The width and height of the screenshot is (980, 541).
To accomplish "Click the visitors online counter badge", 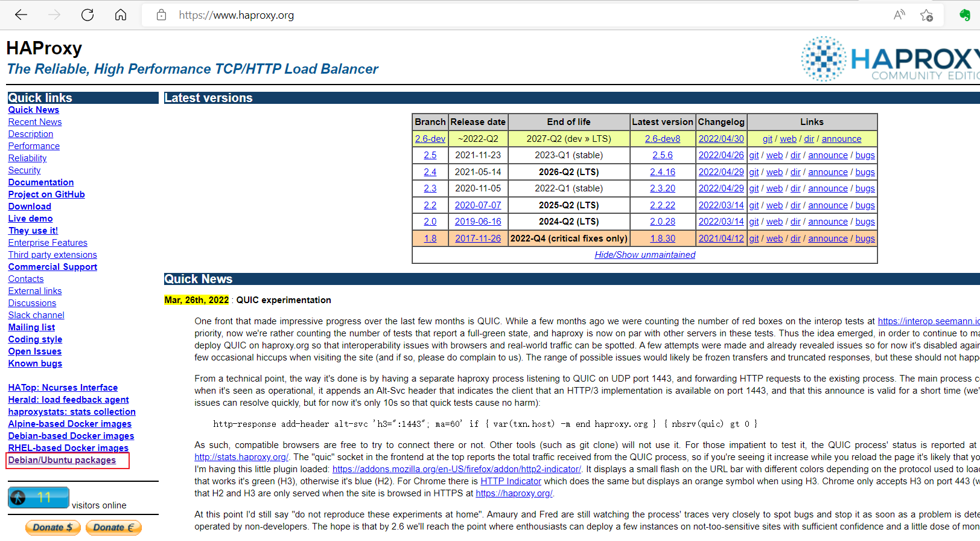I will [x=39, y=498].
